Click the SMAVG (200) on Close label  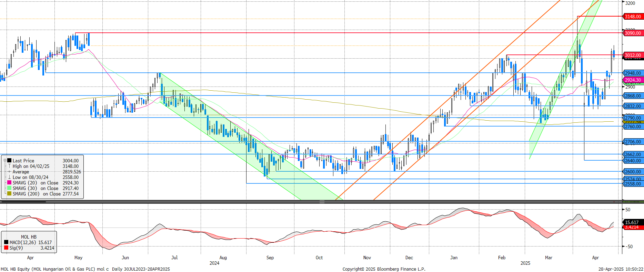coord(37,194)
